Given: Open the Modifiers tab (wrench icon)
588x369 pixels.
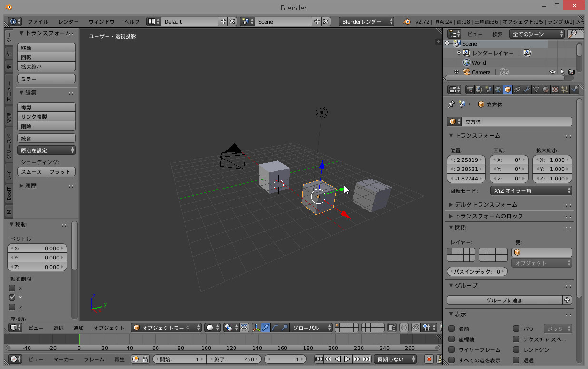Looking at the screenshot, I should coord(527,90).
